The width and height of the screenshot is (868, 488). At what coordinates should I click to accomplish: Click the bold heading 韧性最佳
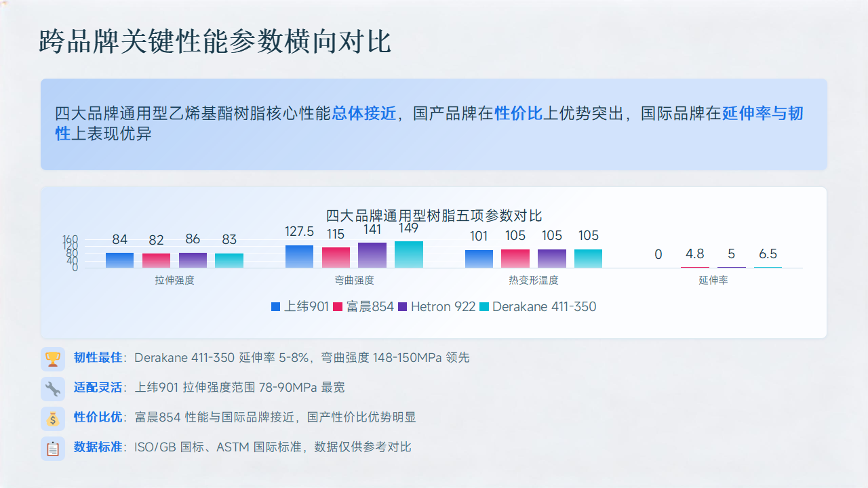click(x=98, y=358)
